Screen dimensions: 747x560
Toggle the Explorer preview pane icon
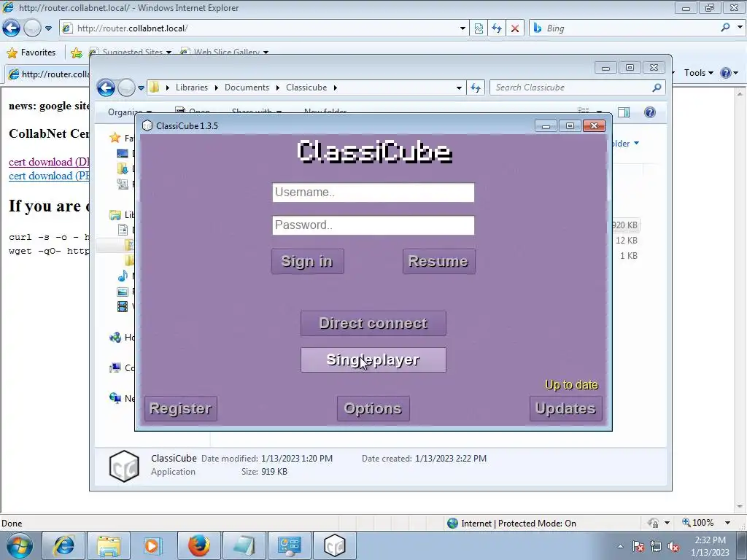pos(624,112)
